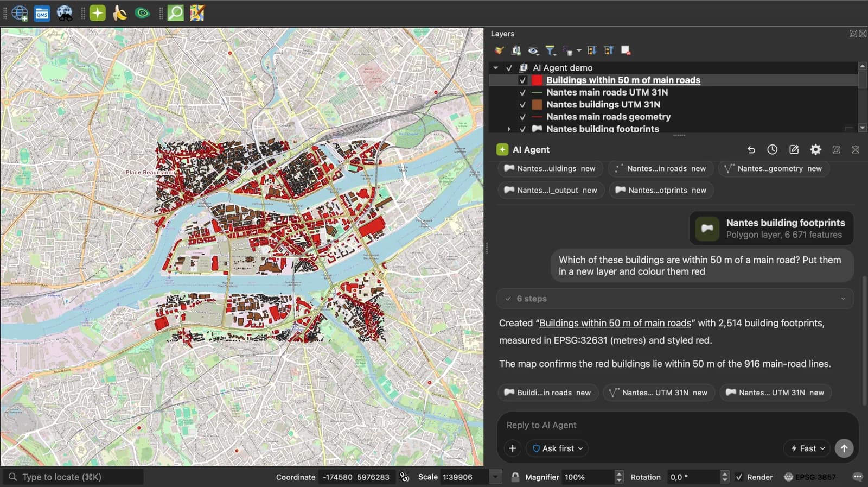Click Expand All layers icon
The height and width of the screenshot is (487, 868).
pos(592,50)
